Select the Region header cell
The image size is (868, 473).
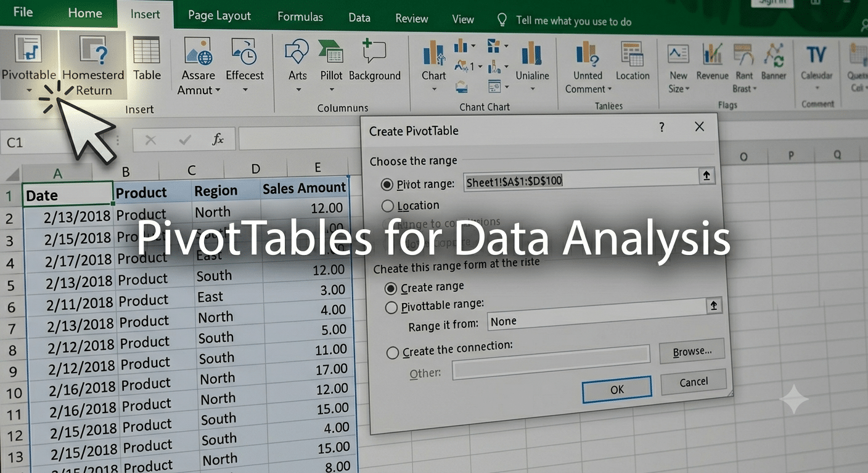[225, 190]
